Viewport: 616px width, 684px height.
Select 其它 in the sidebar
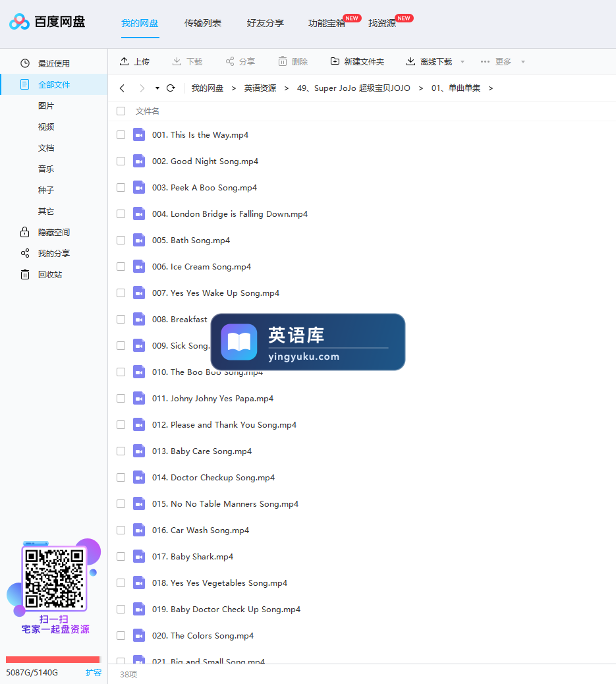[46, 211]
